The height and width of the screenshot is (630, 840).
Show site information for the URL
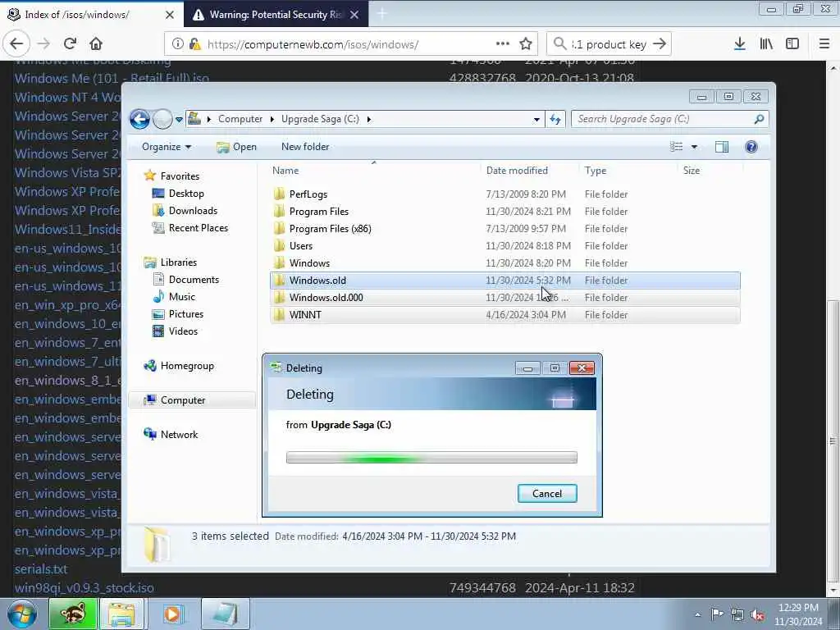178,44
